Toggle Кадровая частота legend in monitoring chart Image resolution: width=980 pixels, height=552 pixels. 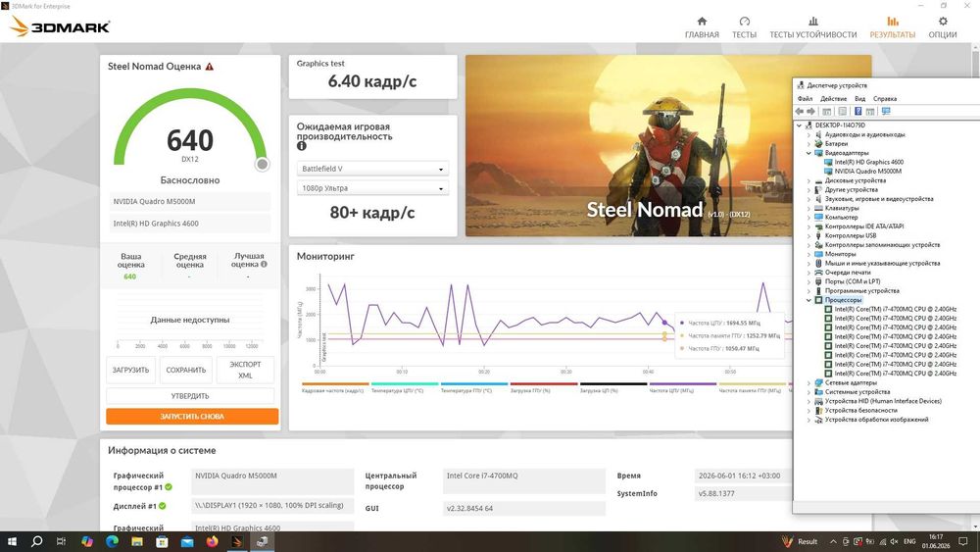click(x=334, y=387)
